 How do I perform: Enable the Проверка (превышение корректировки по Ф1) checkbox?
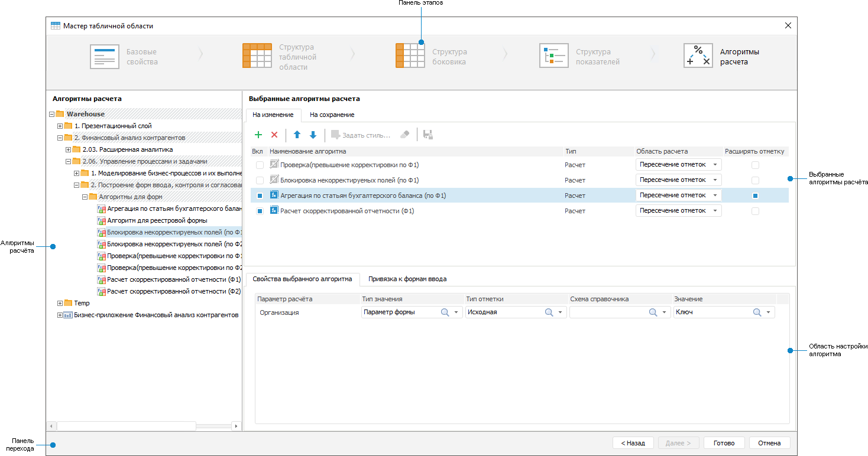click(260, 165)
